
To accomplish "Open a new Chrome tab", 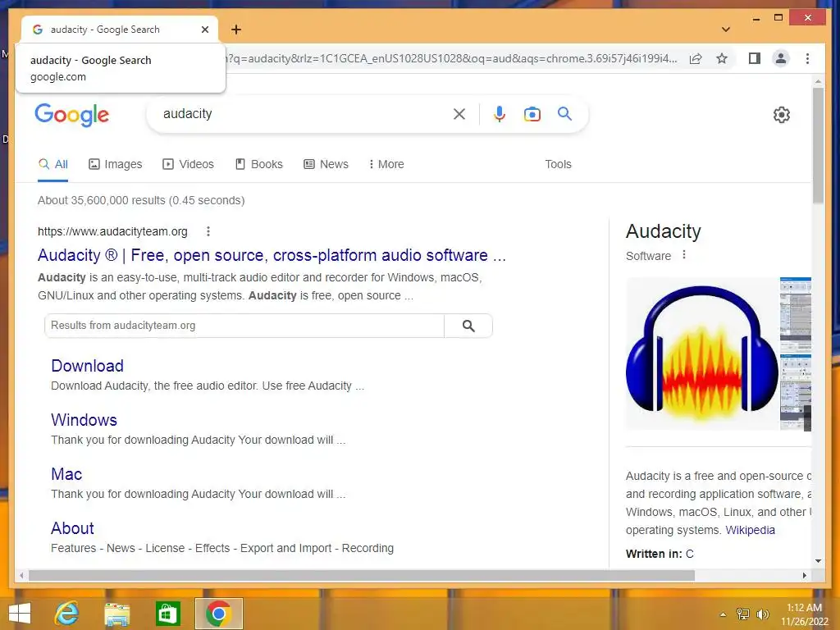I will point(236,30).
